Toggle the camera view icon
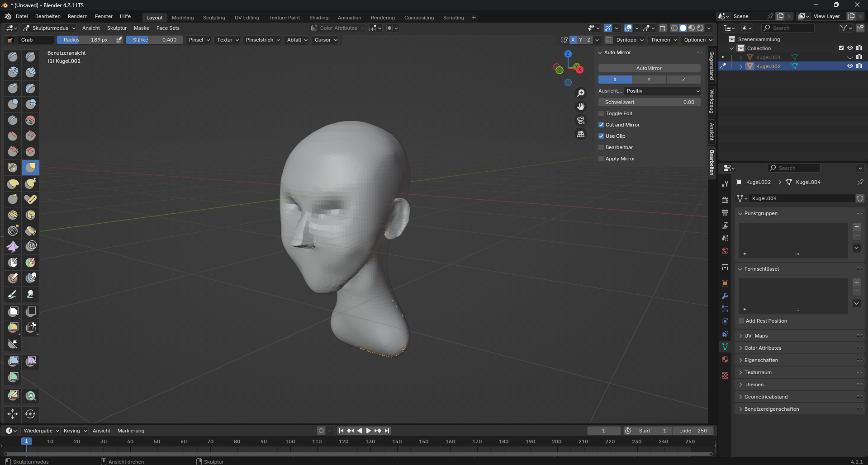The image size is (868, 465). (x=581, y=120)
